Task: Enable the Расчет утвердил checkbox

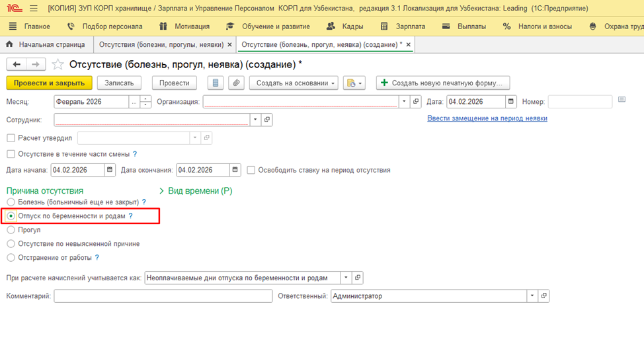Action: (11, 138)
